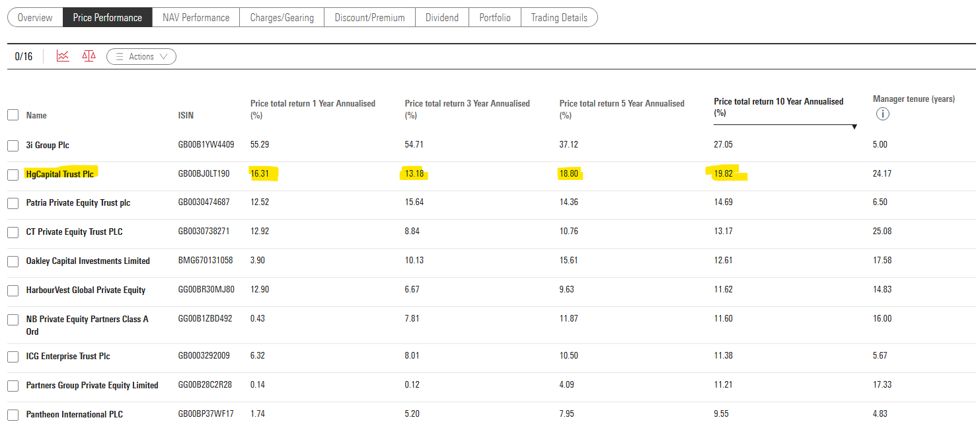The height and width of the screenshot is (430, 980).
Task: Click the HarbourVest Global Private Equity link
Action: pos(86,290)
